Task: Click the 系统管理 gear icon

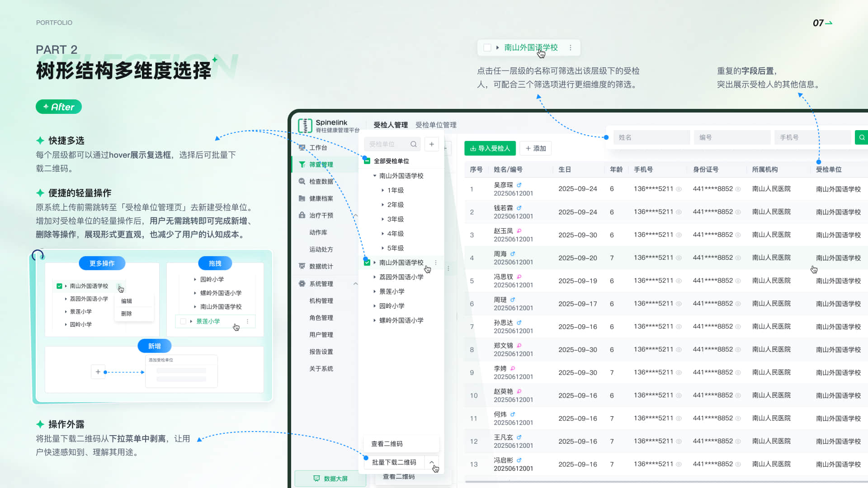Action: coord(302,283)
